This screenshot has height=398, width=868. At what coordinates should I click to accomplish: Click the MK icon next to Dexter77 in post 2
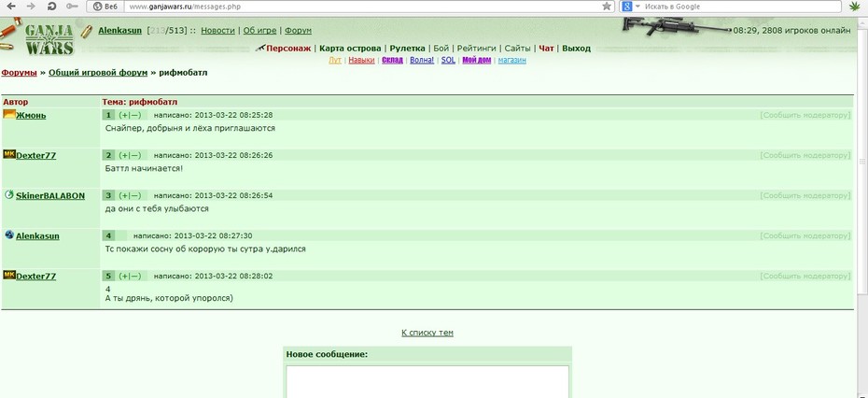(x=8, y=154)
